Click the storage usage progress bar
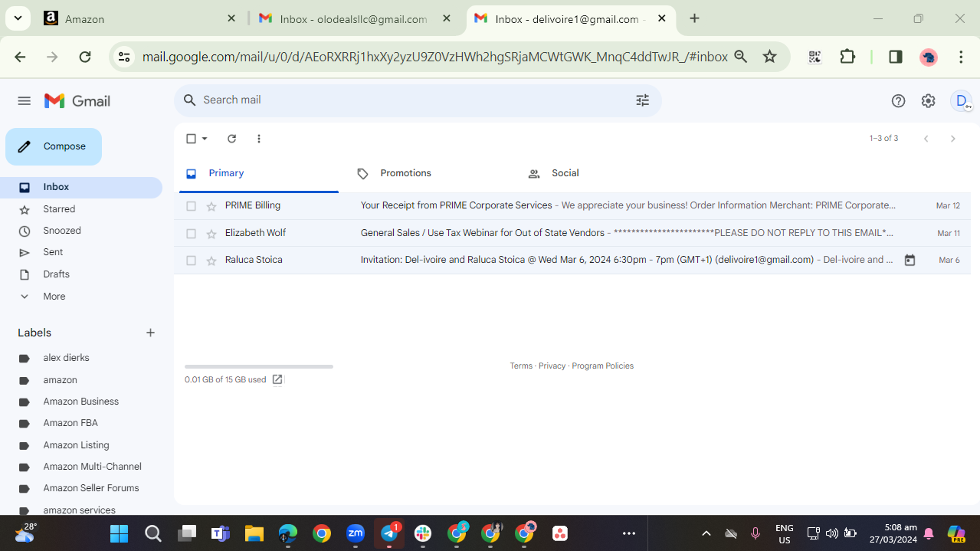The height and width of the screenshot is (551, 980). (259, 366)
